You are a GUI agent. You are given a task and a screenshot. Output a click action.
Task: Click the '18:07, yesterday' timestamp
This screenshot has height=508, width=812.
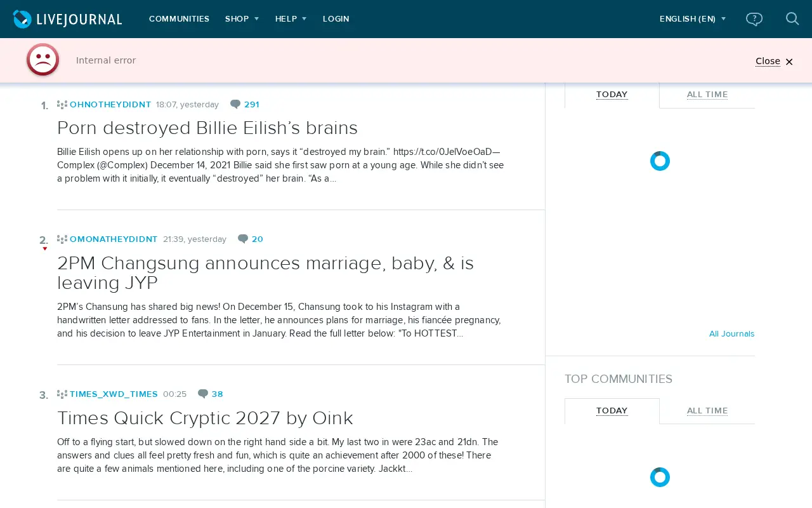[187, 105]
